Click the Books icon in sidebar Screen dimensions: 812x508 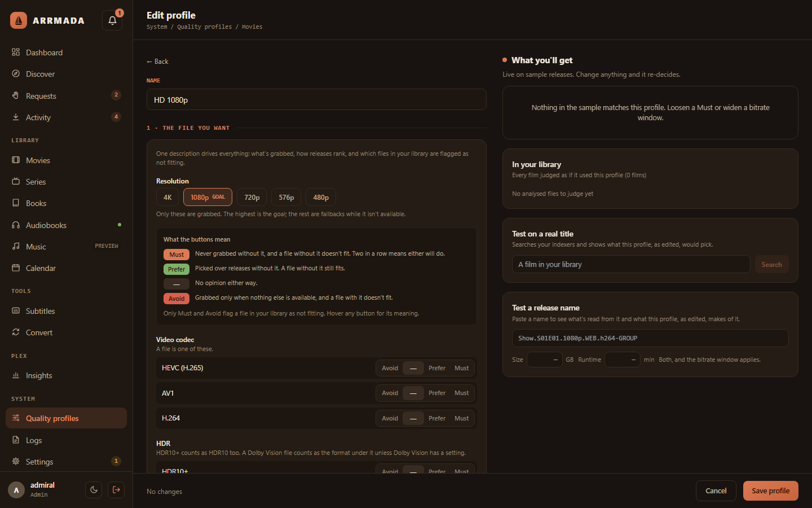click(16, 203)
